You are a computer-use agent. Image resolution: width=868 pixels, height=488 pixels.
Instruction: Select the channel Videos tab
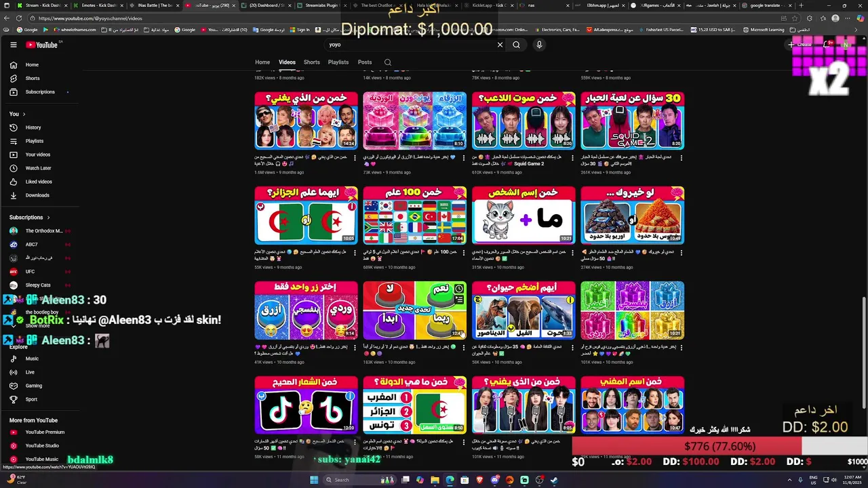[x=287, y=62]
